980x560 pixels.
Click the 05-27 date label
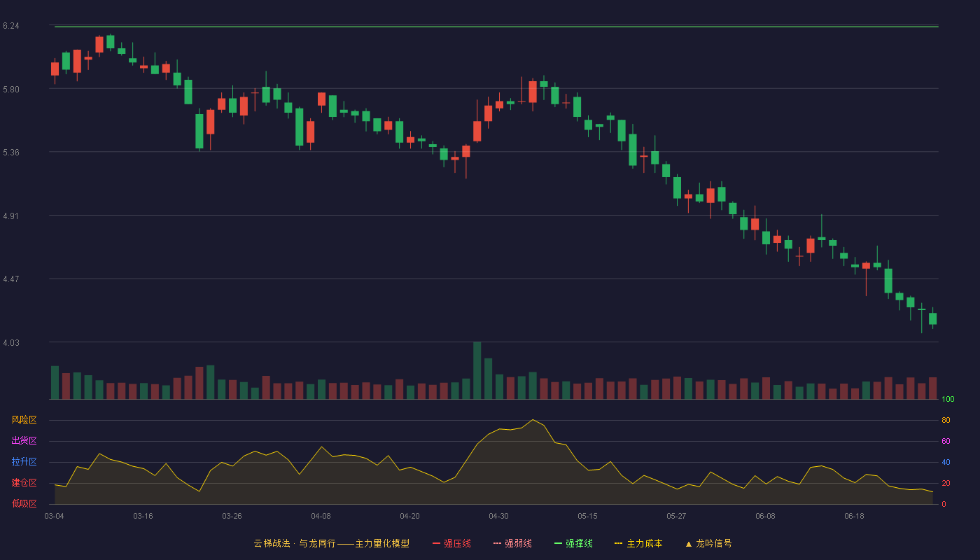pyautogui.click(x=676, y=516)
